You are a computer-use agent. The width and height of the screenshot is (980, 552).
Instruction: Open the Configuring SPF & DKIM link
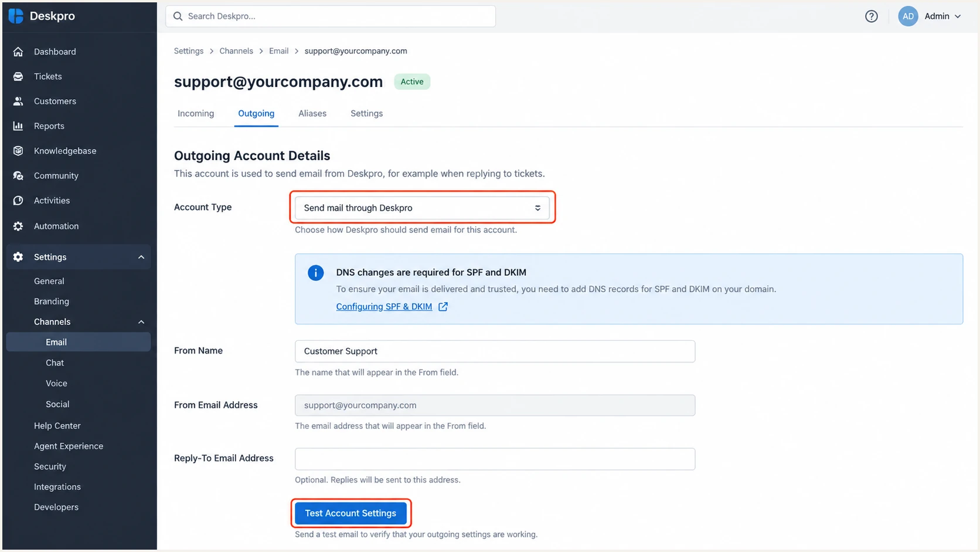click(x=384, y=307)
